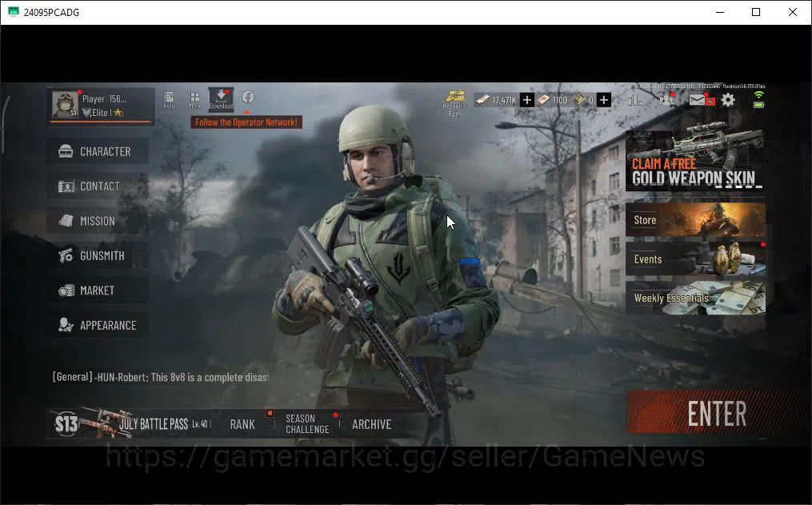The image size is (812, 505).
Task: Add cash with first plus button
Action: 526,100
